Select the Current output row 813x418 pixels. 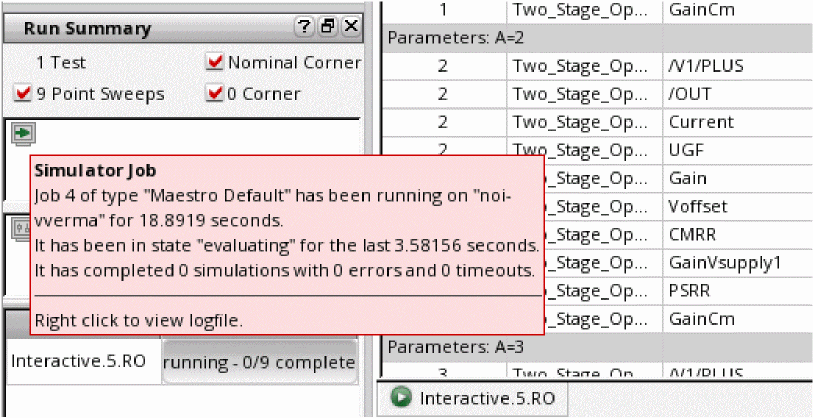point(699,122)
